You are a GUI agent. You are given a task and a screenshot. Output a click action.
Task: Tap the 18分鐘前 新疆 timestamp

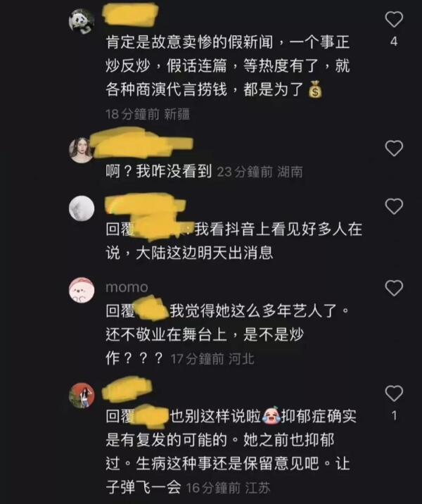[148, 115]
